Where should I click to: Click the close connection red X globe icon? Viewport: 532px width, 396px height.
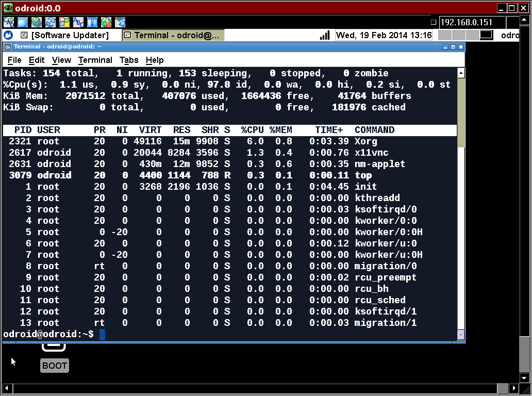[x=106, y=22]
